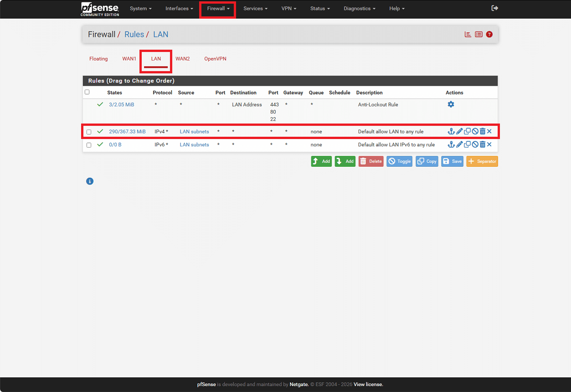Open the System dropdown menu

(x=140, y=9)
